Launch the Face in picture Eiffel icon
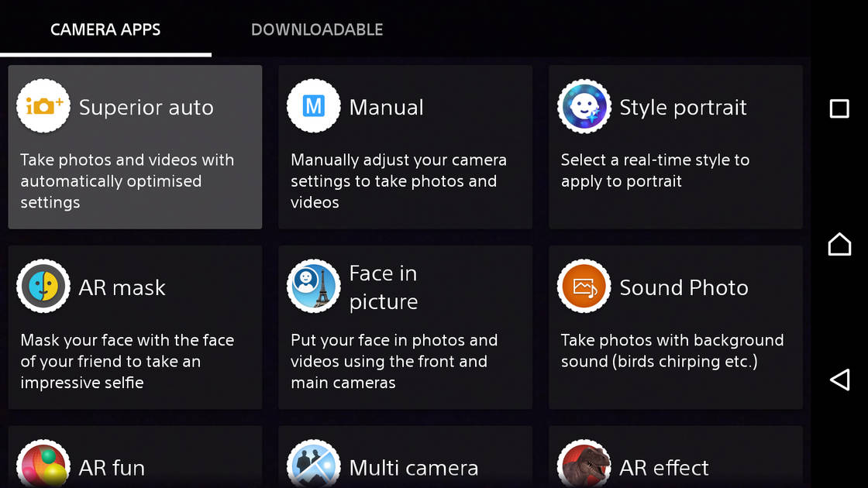The image size is (868, 488). (x=313, y=286)
